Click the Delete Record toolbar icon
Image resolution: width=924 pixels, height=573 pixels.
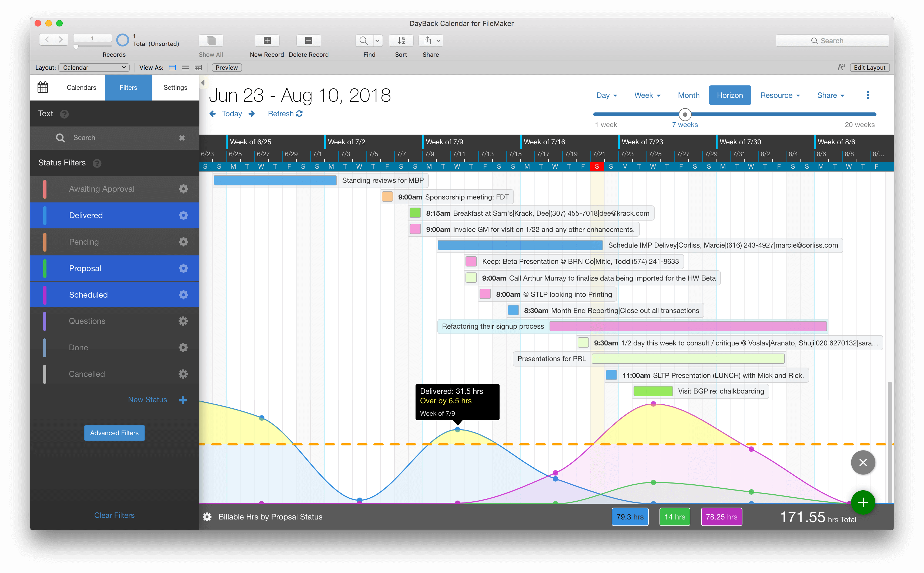coord(308,41)
